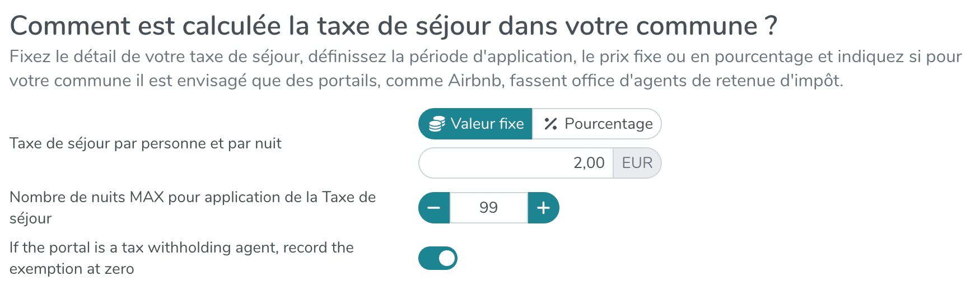
Task: Click the "Nombre de nuits MAX" label
Action: coord(192,197)
